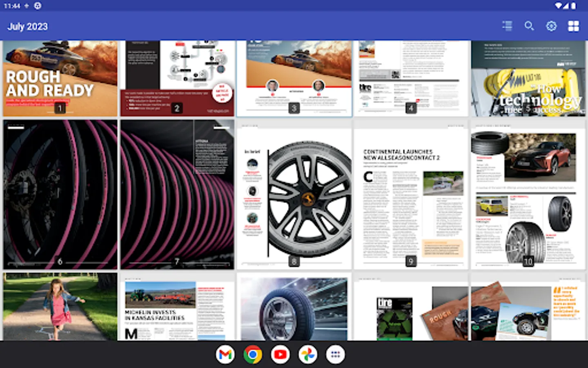Open the app drawer from the dock
588x368 pixels.
(335, 355)
